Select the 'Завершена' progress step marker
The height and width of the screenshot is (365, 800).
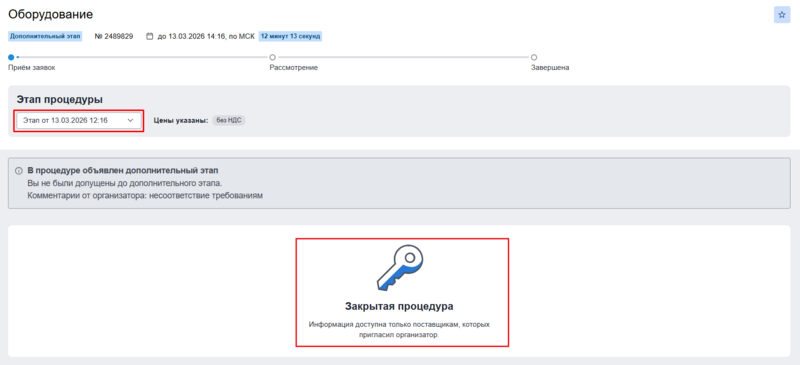click(534, 57)
